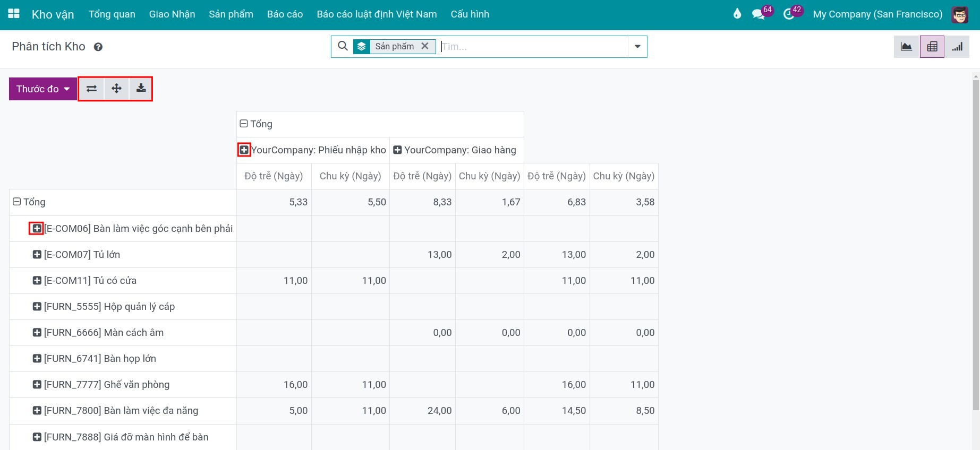The height and width of the screenshot is (450, 980).
Task: Expand YourCompany: Giao hàng column
Action: [397, 150]
